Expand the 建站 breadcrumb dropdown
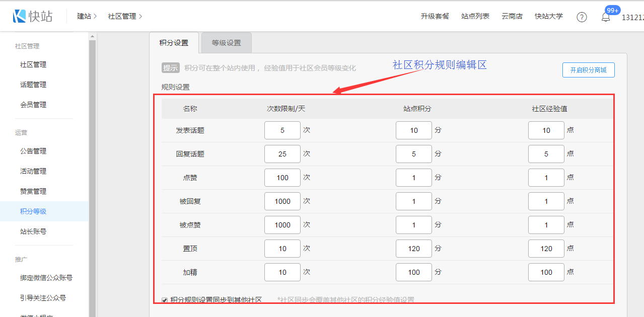The image size is (644, 317). pyautogui.click(x=87, y=16)
